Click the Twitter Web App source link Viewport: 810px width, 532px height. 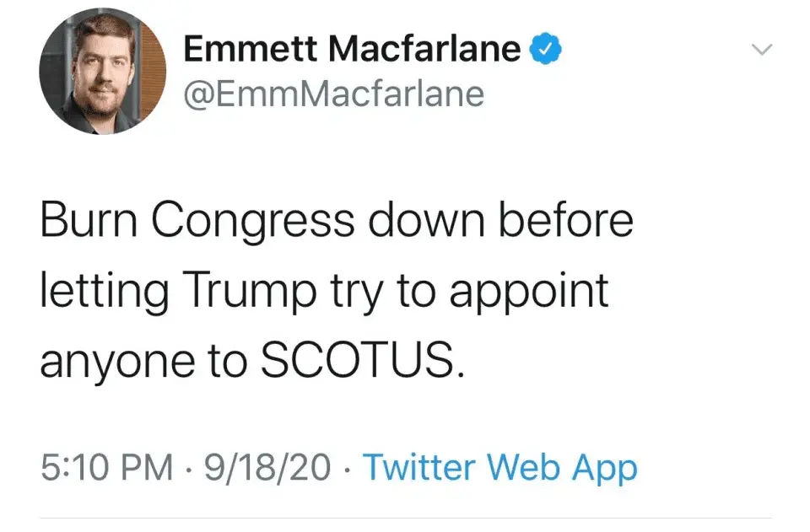[x=499, y=468]
